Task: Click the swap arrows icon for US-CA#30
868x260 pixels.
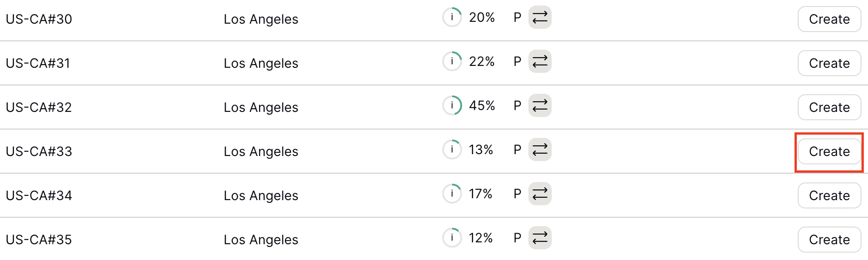Action: [540, 17]
